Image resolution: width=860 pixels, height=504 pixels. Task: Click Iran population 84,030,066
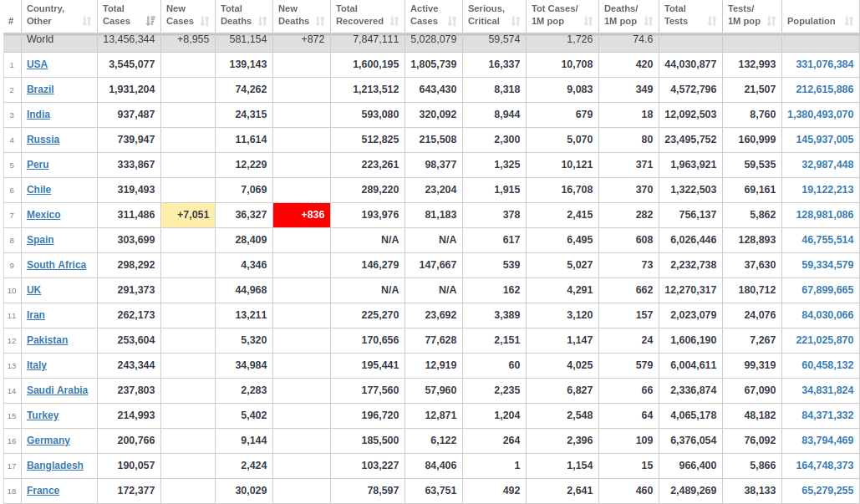(827, 315)
